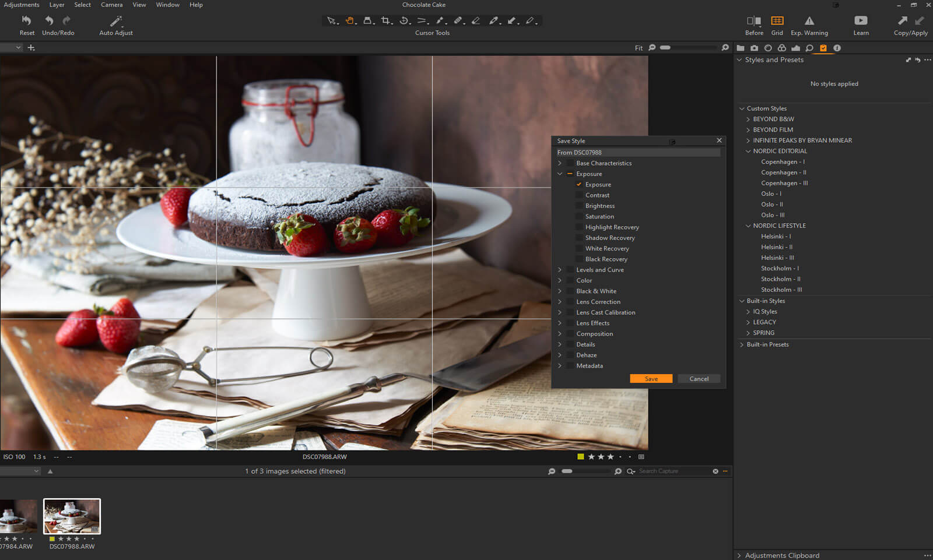The width and height of the screenshot is (933, 560).
Task: Enable the Exposure Warning icon
Action: coord(809,21)
